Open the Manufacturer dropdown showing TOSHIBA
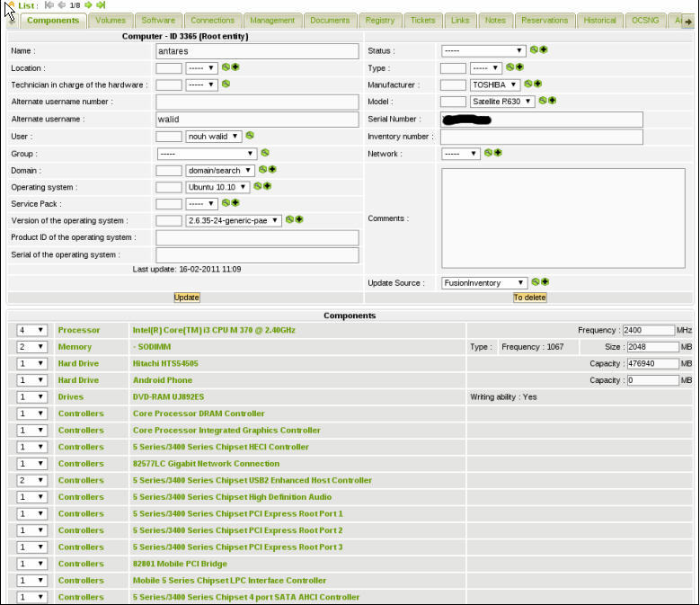 pyautogui.click(x=495, y=85)
